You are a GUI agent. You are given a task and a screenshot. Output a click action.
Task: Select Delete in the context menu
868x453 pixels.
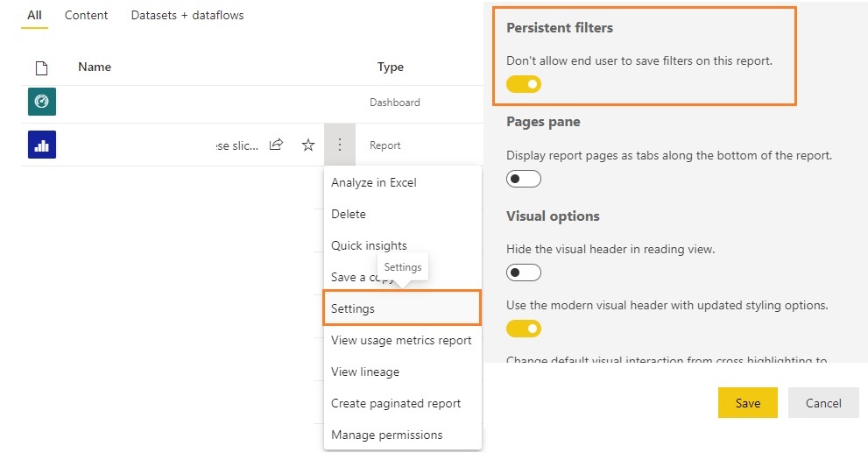point(402,215)
